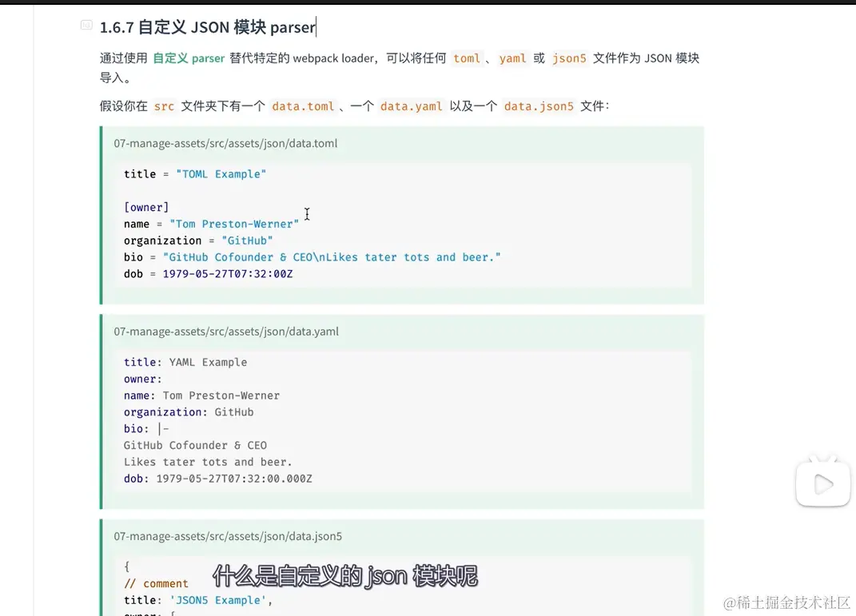Click the data.yaml inline code label
The height and width of the screenshot is (616, 856).
coord(411,105)
